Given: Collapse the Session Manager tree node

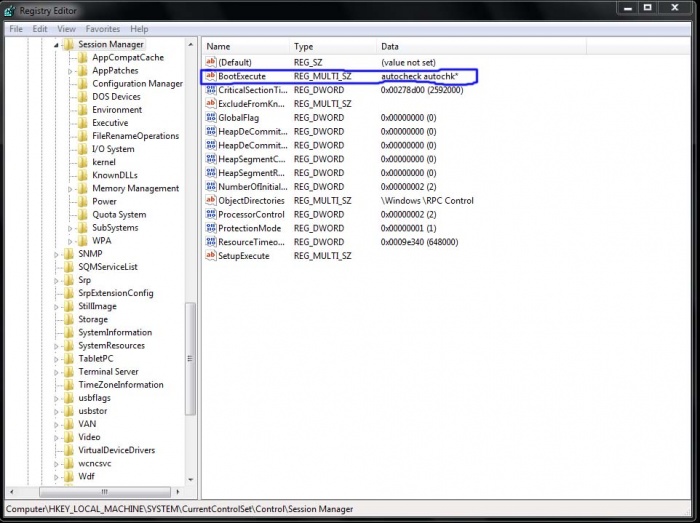Looking at the screenshot, I should tap(57, 45).
